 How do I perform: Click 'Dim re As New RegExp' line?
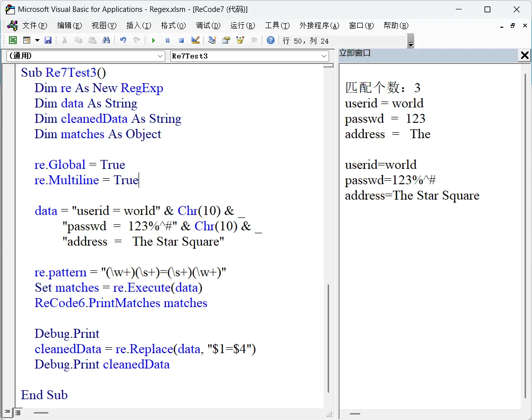pyautogui.click(x=99, y=88)
